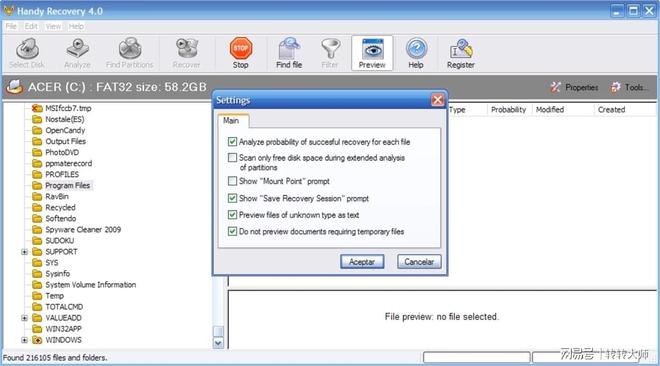
Task: Toggle Show "Mount Point" prompt checkbox
Action: pyautogui.click(x=232, y=181)
